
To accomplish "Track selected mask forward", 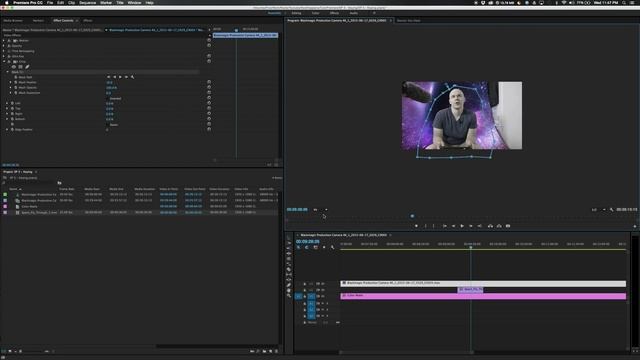I will (120, 77).
